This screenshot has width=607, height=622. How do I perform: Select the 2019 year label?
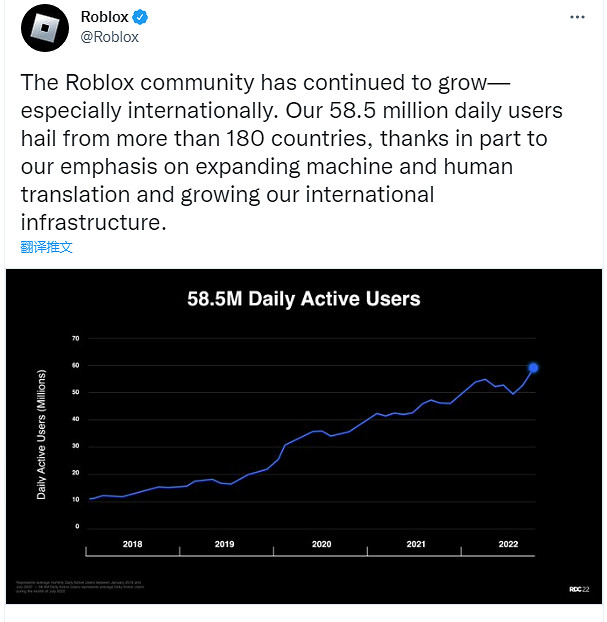225,544
